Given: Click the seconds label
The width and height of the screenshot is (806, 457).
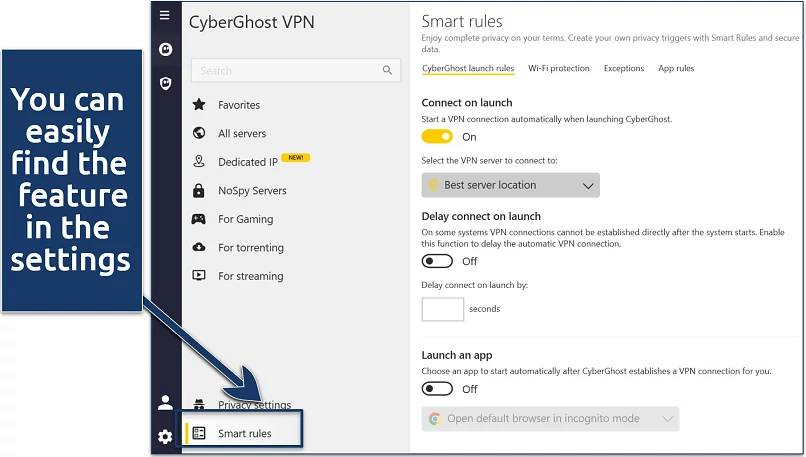Looking at the screenshot, I should (484, 309).
